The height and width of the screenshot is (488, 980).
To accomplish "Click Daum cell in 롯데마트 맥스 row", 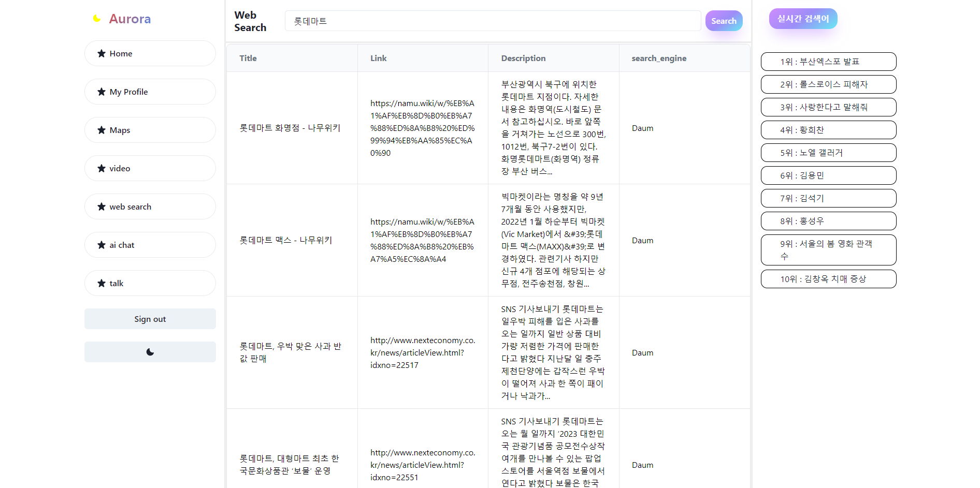I will click(642, 240).
